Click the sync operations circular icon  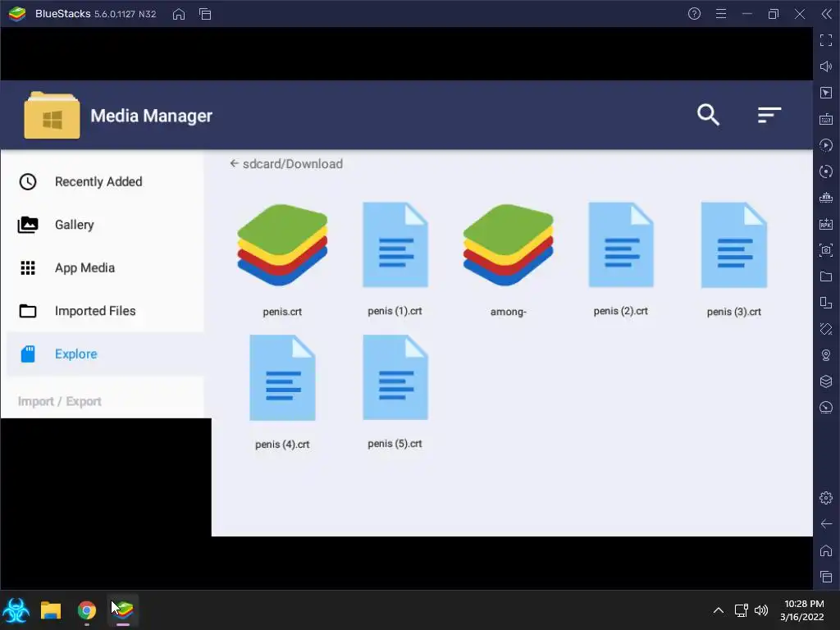point(826,171)
